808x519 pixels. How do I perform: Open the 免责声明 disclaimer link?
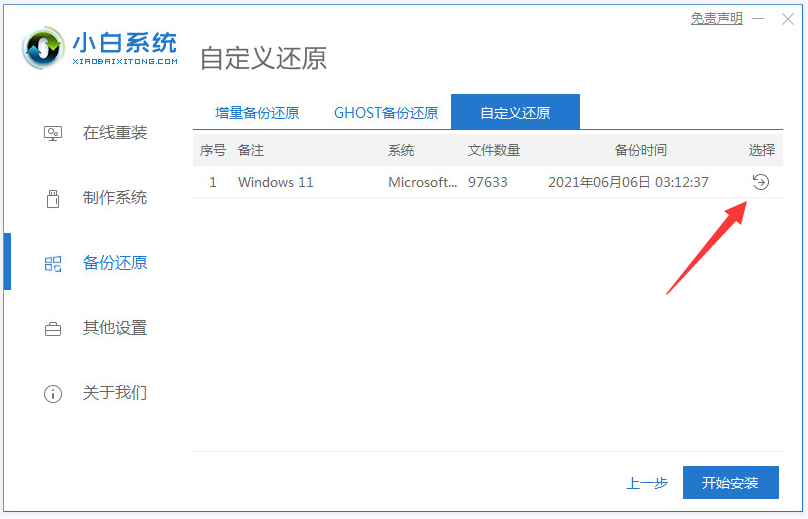click(716, 19)
